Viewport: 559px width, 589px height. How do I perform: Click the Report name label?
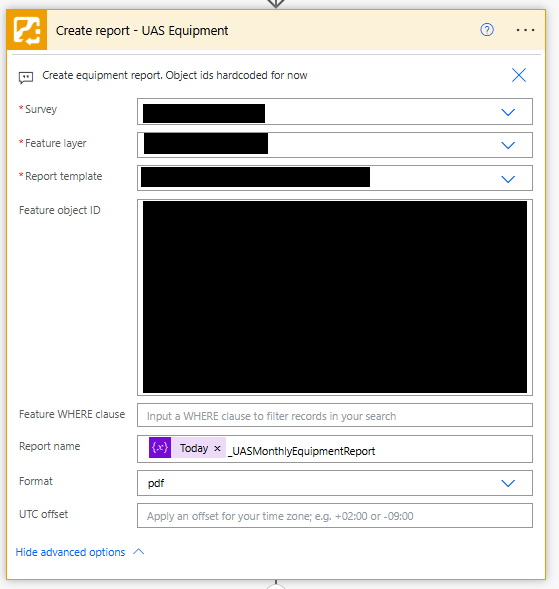50,446
